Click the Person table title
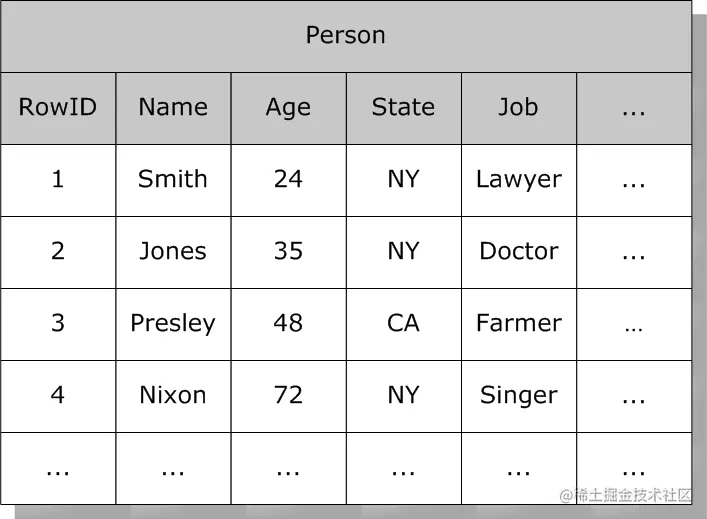 click(x=345, y=36)
